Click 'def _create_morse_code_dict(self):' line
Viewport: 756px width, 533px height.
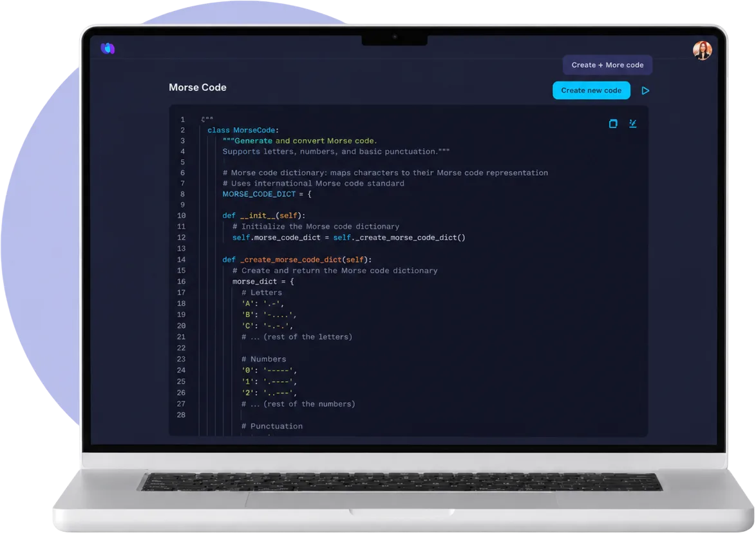coord(297,260)
